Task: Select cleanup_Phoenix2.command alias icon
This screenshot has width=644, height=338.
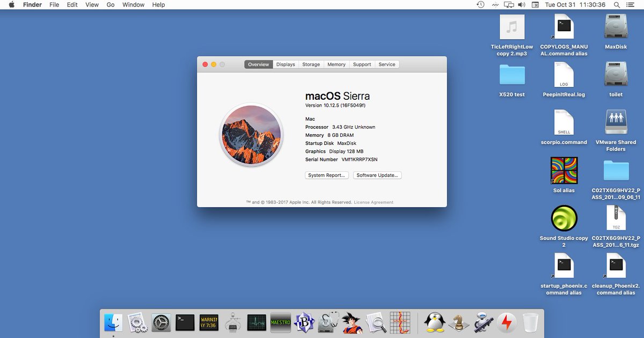Action: point(616,266)
